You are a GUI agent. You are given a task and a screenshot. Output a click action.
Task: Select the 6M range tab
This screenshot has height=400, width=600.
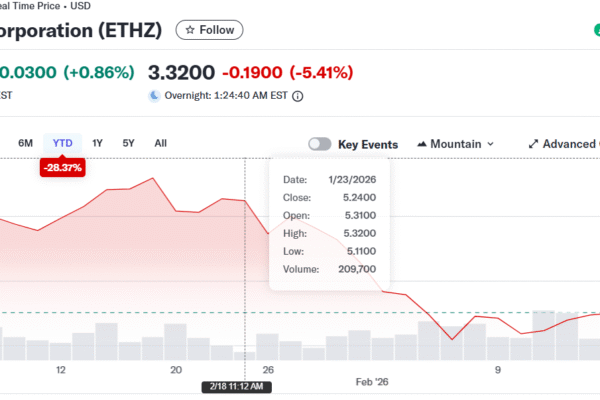[26, 143]
